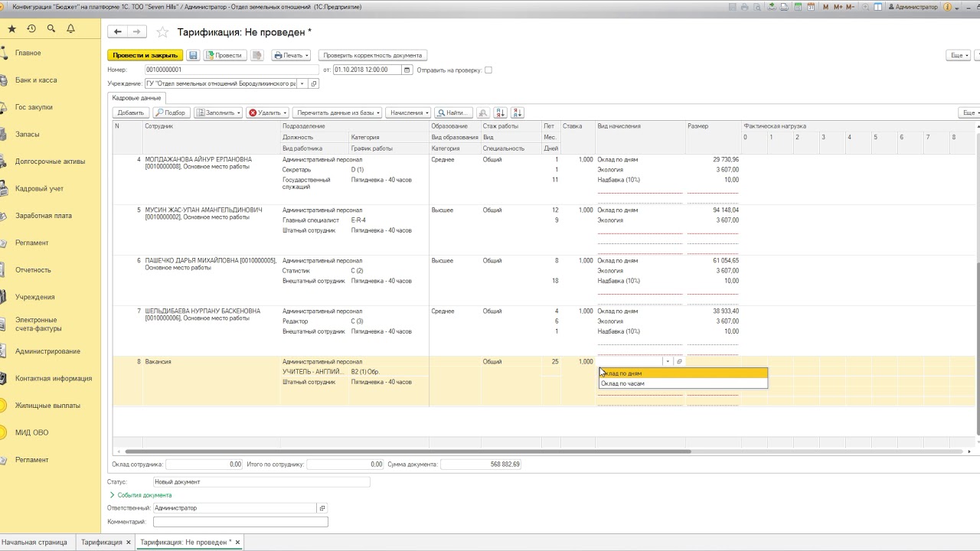Open Банк и касса section in sidebar

point(36,80)
